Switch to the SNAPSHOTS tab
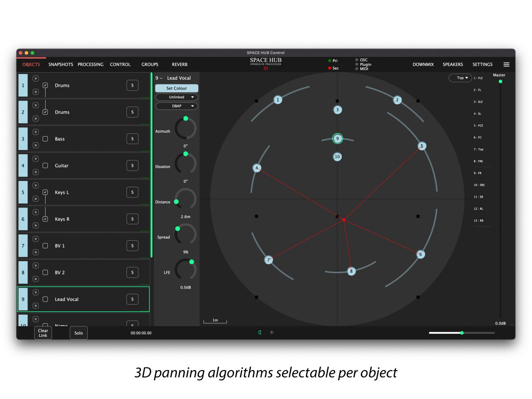The height and width of the screenshot is (399, 532). coord(61,64)
